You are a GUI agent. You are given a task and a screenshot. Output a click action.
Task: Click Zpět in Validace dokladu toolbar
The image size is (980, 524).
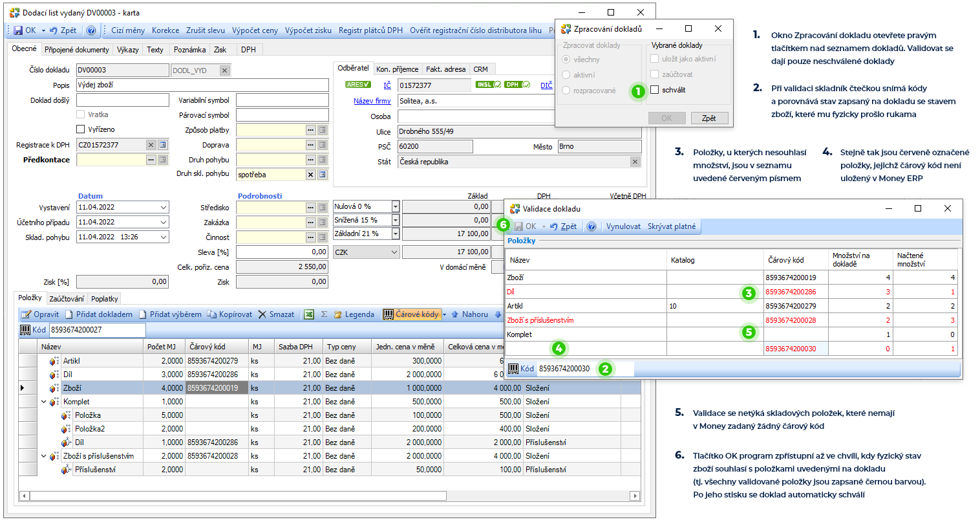[x=563, y=226]
